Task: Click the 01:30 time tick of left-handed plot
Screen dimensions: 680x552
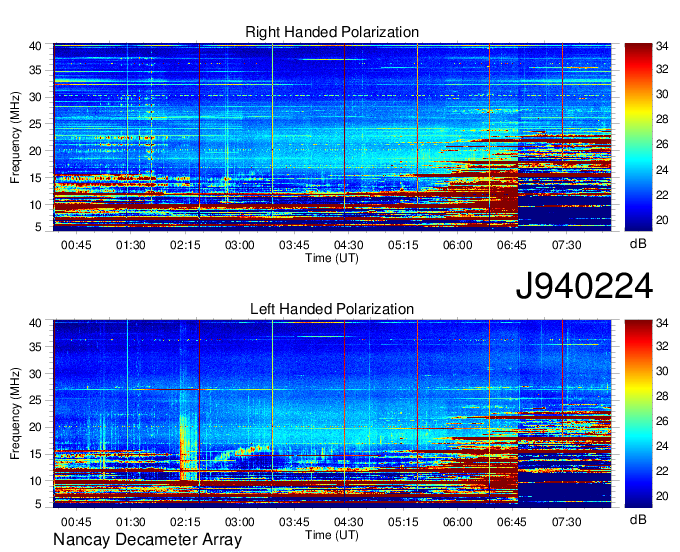Action: click(x=131, y=522)
